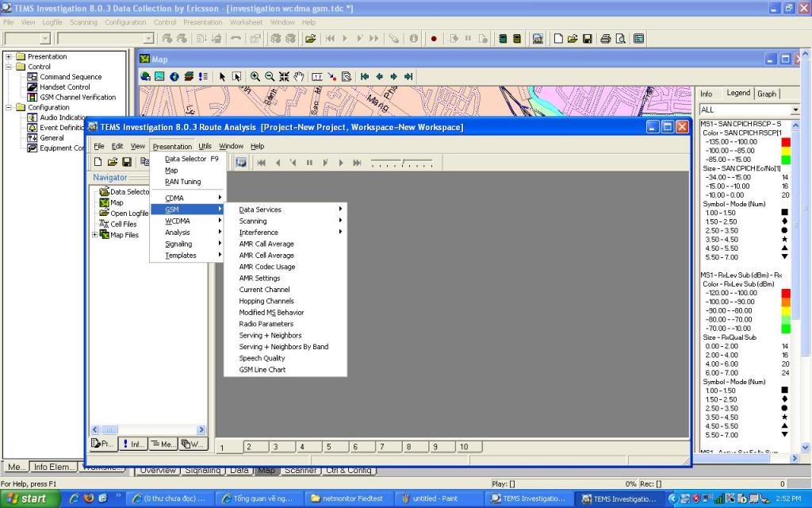This screenshot has height=508, width=812.
Task: Select the arrow pointer tool in Map toolbar
Action: coord(222,77)
